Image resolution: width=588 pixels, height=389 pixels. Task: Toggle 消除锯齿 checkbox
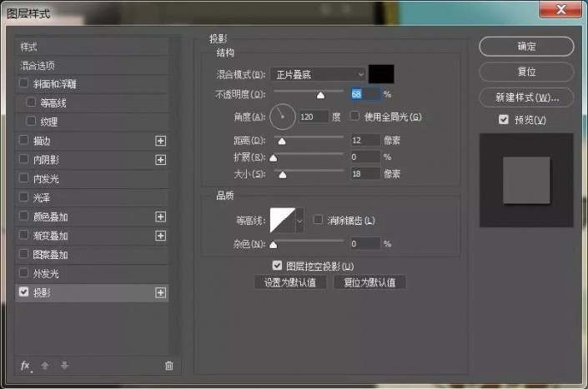click(x=318, y=220)
